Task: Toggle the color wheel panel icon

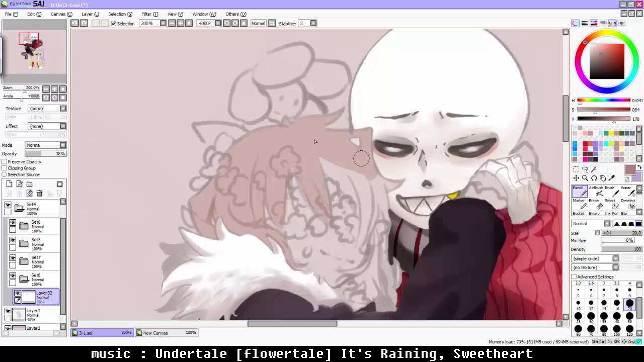Action: [575, 23]
